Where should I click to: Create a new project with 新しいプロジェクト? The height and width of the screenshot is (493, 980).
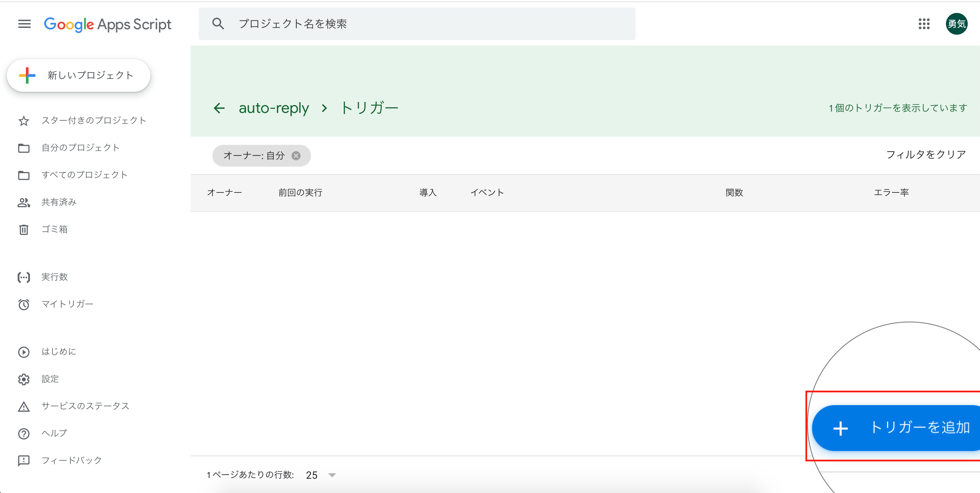(x=78, y=75)
